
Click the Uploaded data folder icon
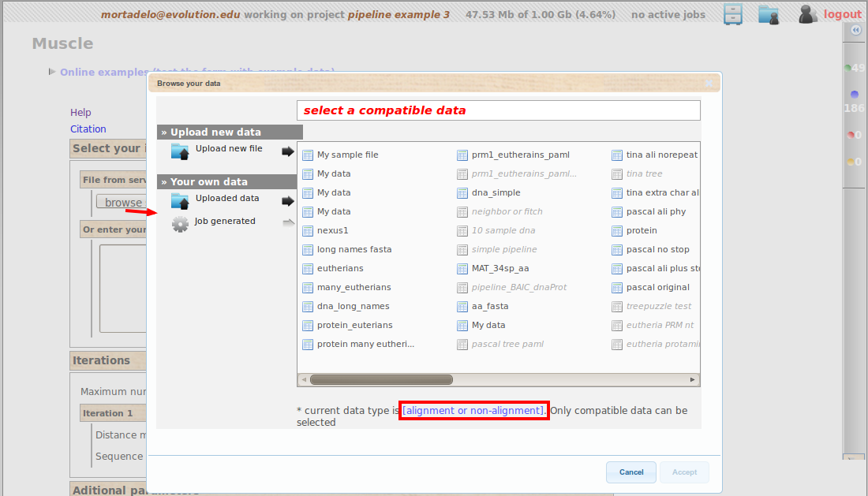[180, 201]
